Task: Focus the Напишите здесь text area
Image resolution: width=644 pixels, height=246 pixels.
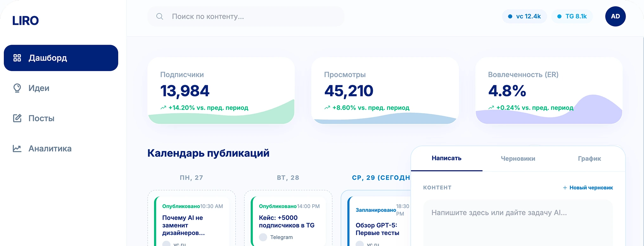Action: click(518, 223)
